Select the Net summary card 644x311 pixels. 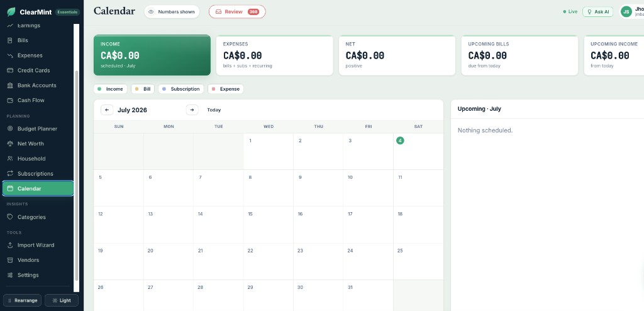click(x=397, y=55)
